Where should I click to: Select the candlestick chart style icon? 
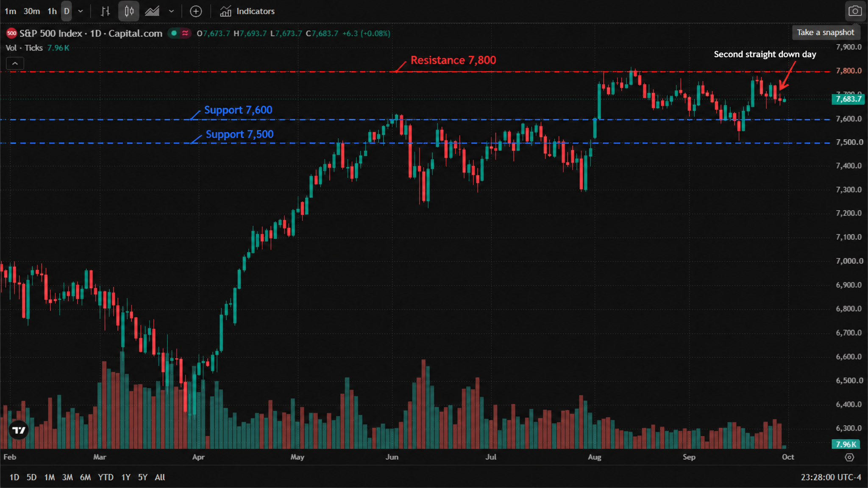pos(129,11)
